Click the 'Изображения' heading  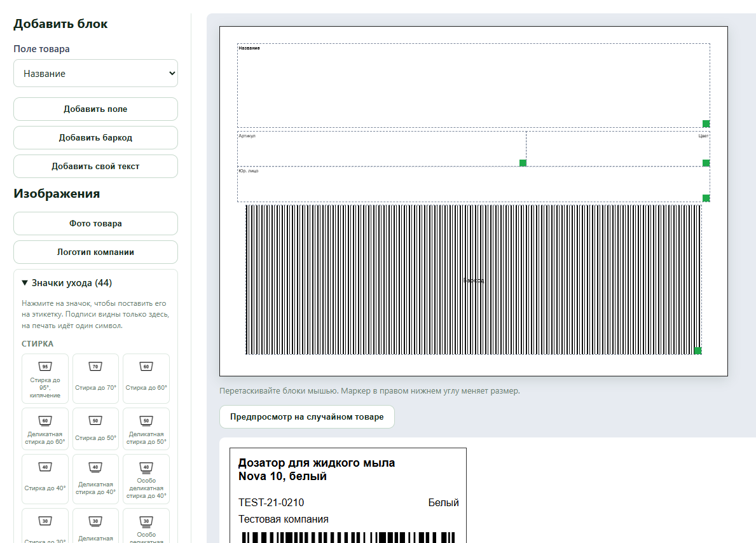tap(57, 193)
